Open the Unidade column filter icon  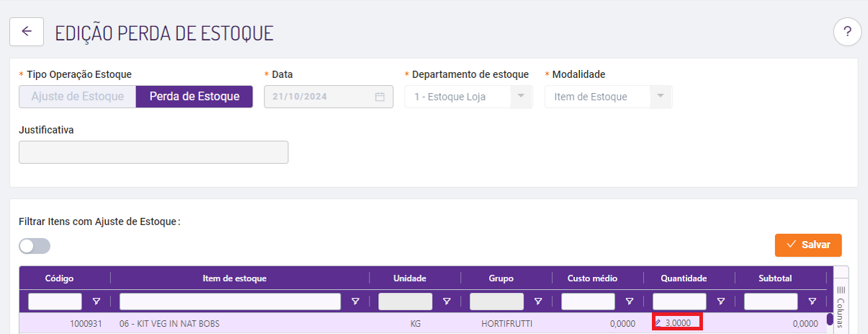pyautogui.click(x=447, y=302)
